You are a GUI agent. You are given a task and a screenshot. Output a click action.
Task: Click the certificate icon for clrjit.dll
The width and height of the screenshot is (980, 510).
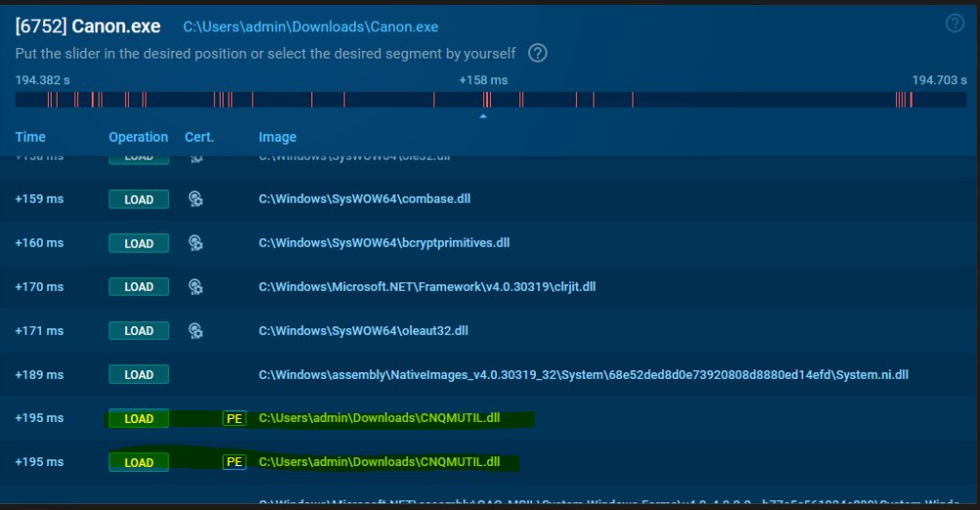195,286
